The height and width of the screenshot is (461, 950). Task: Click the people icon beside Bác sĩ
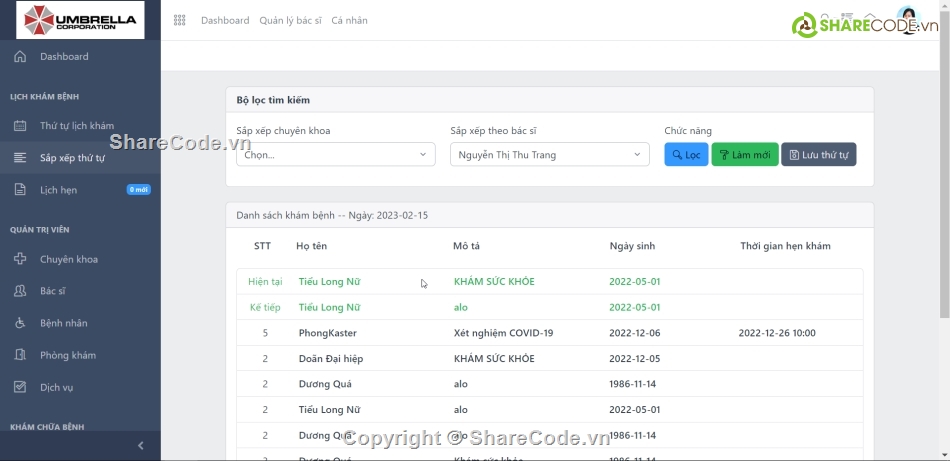point(20,291)
